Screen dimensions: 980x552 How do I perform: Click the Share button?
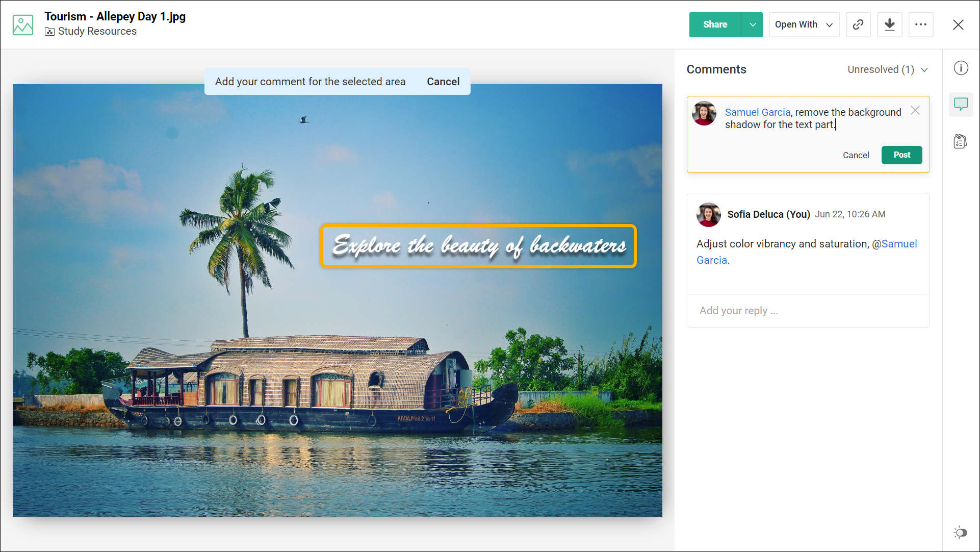[715, 24]
